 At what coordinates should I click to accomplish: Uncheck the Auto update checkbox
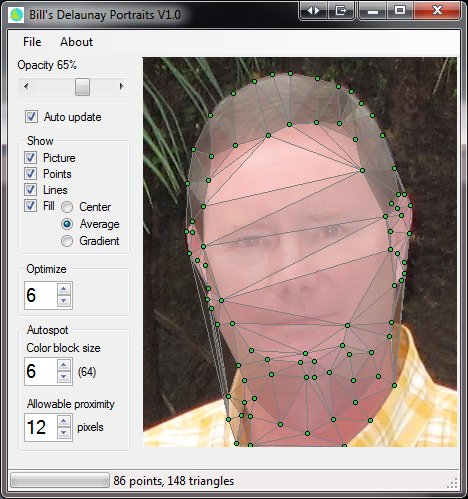coord(32,117)
